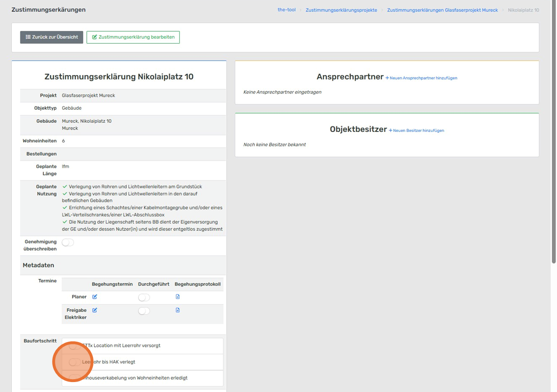Navigate to Zustimmungserklärungen Glasfaserprojekt Mureck breadcrumb
This screenshot has height=392, width=557.
point(442,10)
